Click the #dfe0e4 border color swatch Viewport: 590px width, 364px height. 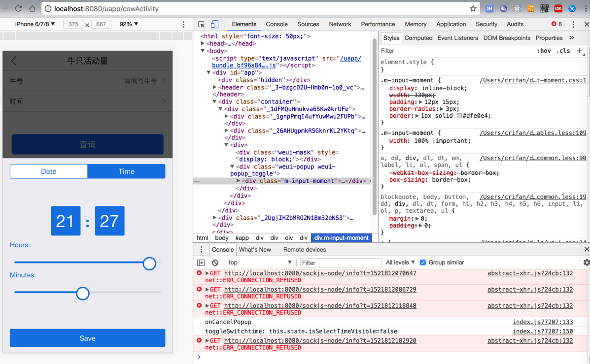click(459, 116)
